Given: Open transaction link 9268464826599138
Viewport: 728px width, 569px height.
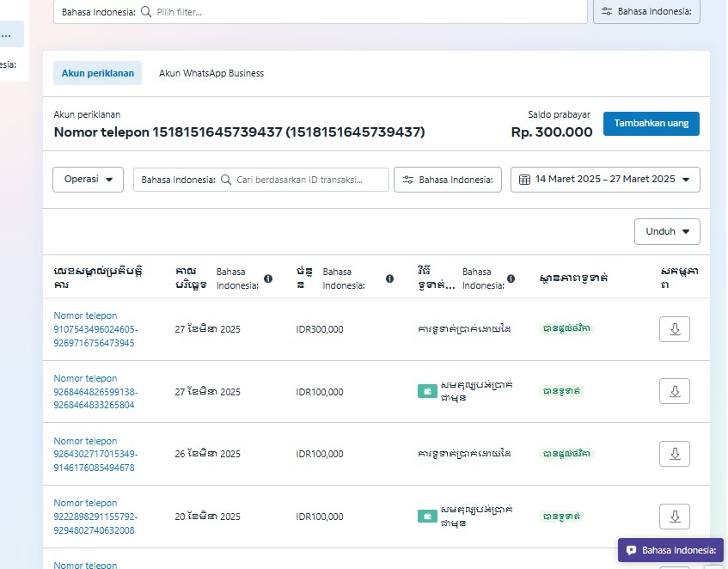Looking at the screenshot, I should tap(95, 392).
